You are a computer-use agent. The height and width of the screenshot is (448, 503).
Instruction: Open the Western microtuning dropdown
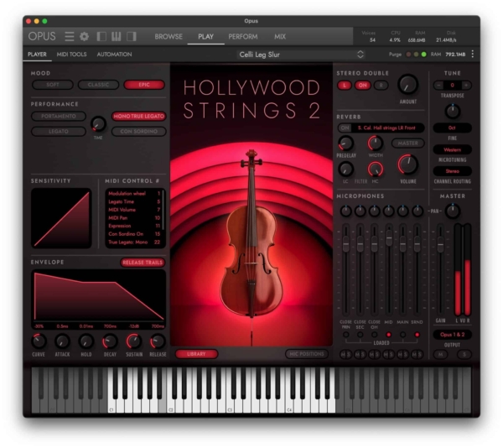(453, 150)
